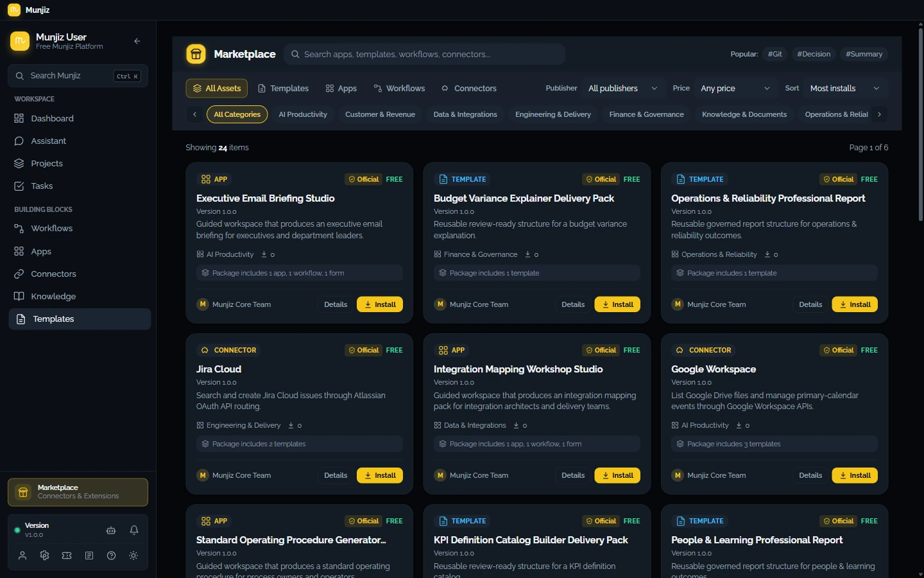
Task: Click the Marketplace Connectors & Extensions card
Action: point(78,492)
